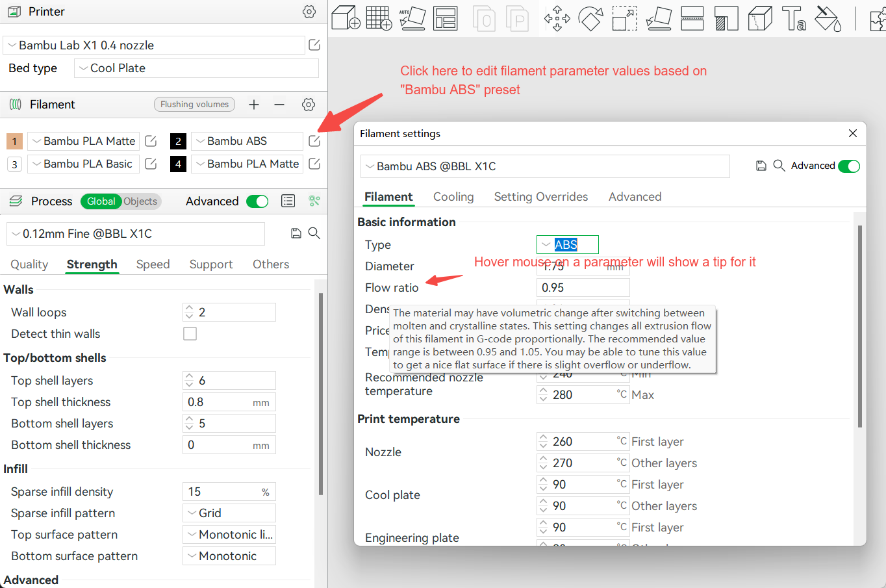Image resolution: width=886 pixels, height=588 pixels.
Task: Save the 0.12mm Fine process preset
Action: 296,233
